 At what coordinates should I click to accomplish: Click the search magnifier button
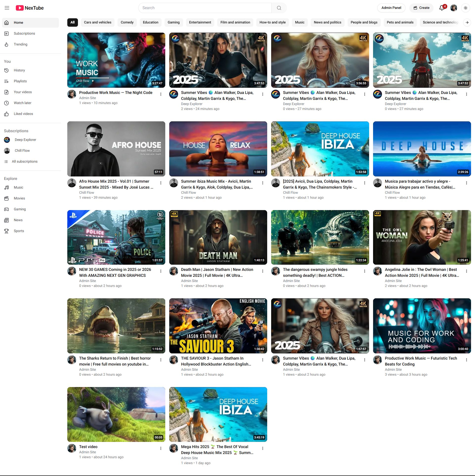point(279,8)
